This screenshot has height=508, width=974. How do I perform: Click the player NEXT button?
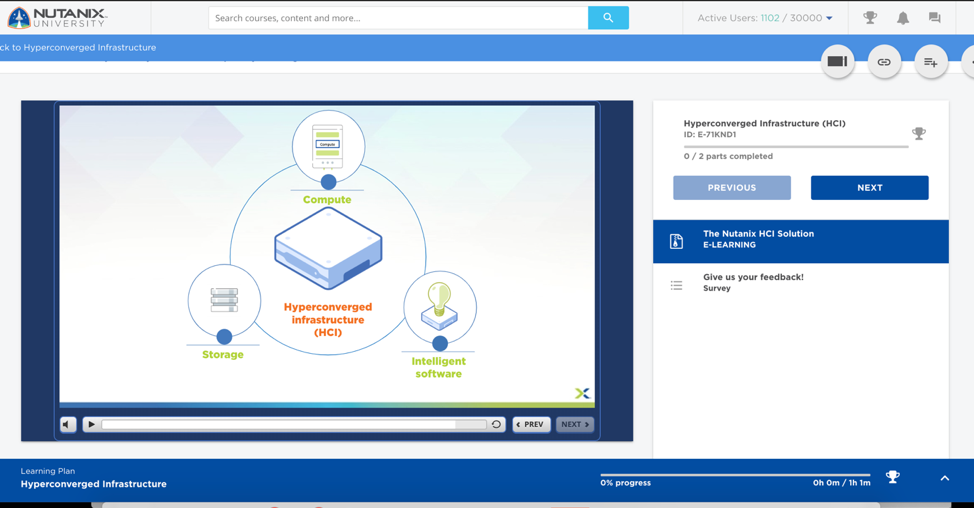[575, 424]
